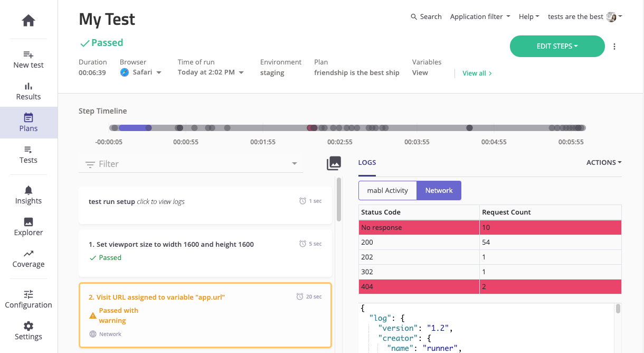Click the steps list scrollbar

tap(339, 199)
